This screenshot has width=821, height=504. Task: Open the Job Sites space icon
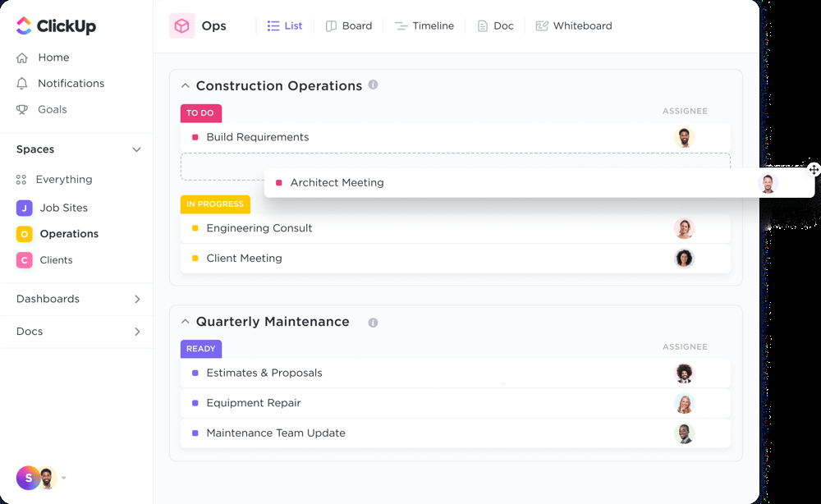[x=24, y=208]
